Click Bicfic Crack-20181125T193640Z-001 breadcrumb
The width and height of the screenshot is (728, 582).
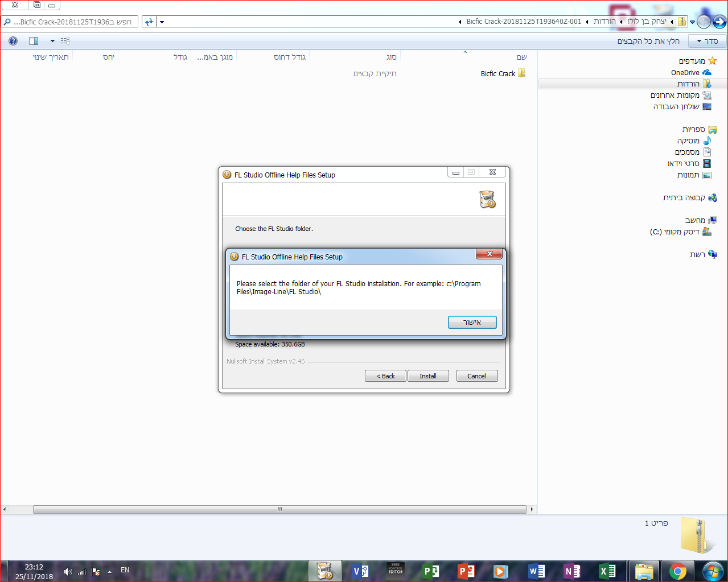pyautogui.click(x=524, y=22)
